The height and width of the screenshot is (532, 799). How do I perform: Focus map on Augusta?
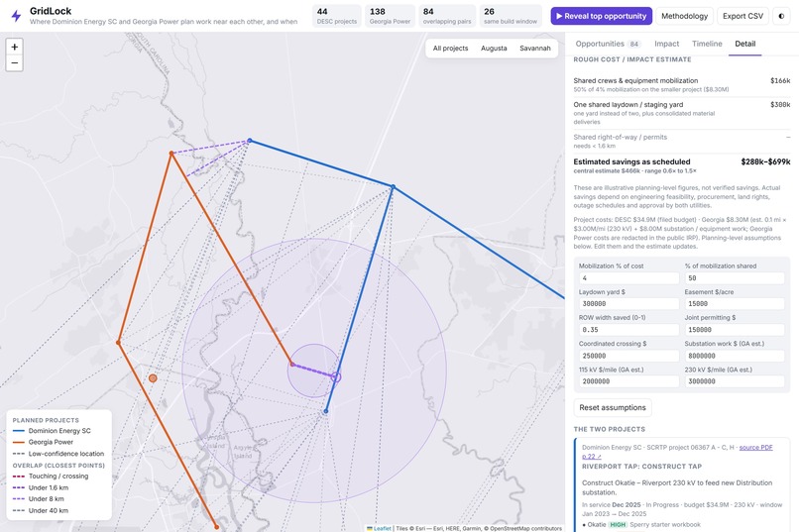(x=494, y=49)
